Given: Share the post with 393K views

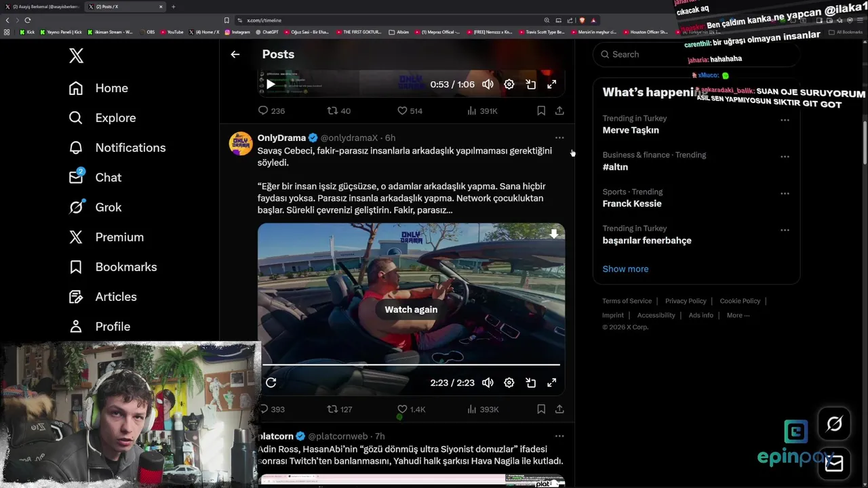Looking at the screenshot, I should (x=559, y=409).
